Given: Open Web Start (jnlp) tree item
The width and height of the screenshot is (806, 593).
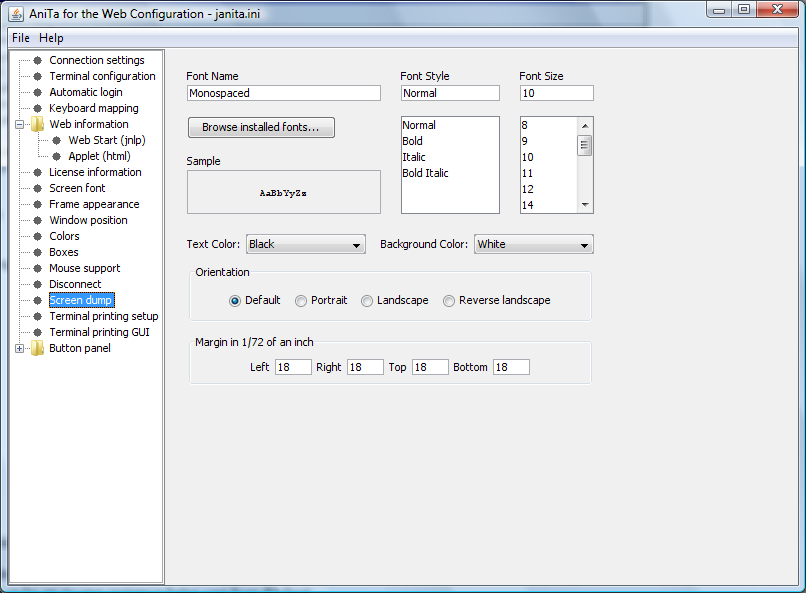Looking at the screenshot, I should tap(107, 140).
